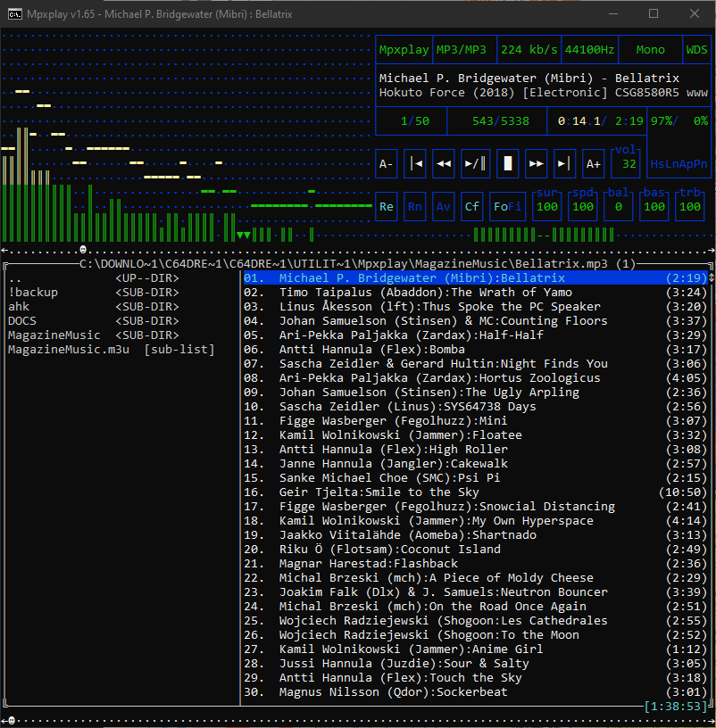Open the MagazineMusic sub-directory
716x728 pixels.
pyautogui.click(x=94, y=335)
